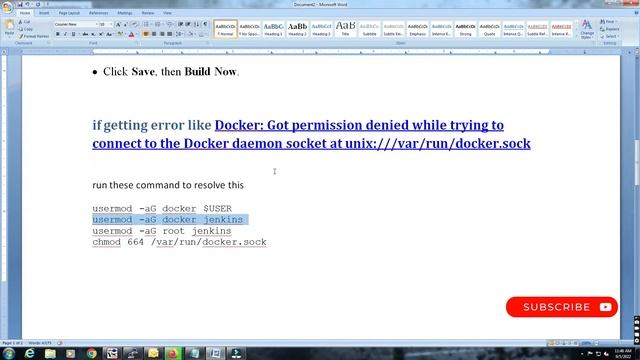Decrease paragraph indent

coord(180,24)
